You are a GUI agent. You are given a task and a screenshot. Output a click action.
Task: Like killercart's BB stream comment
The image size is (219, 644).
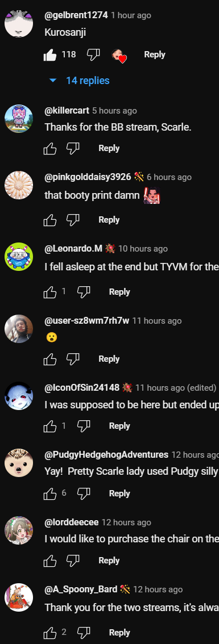(x=50, y=149)
